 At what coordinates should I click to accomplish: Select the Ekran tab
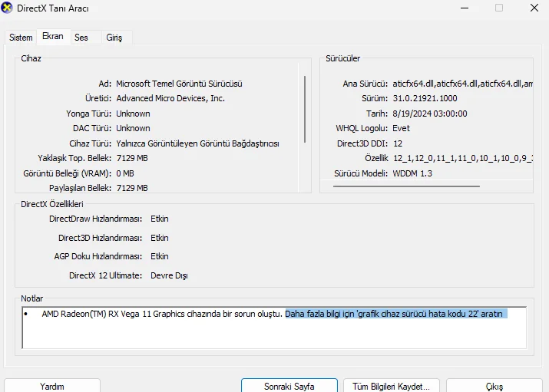[x=53, y=36]
